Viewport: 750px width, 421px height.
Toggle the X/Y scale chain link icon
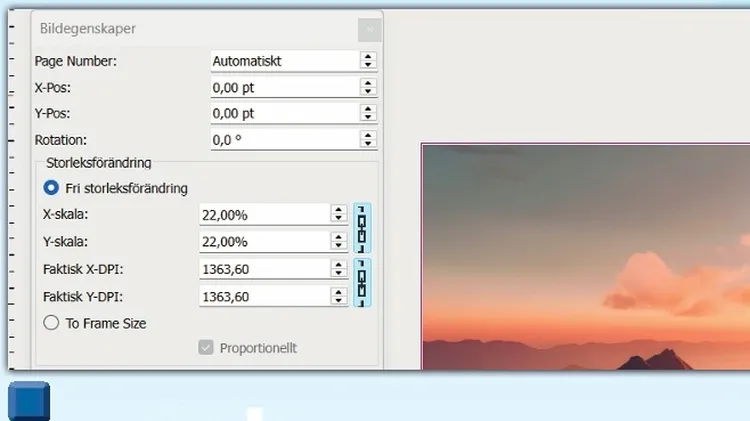point(362,228)
